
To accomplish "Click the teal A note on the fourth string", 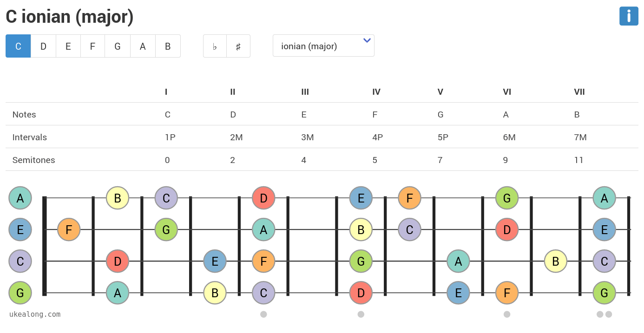I will click(118, 293).
